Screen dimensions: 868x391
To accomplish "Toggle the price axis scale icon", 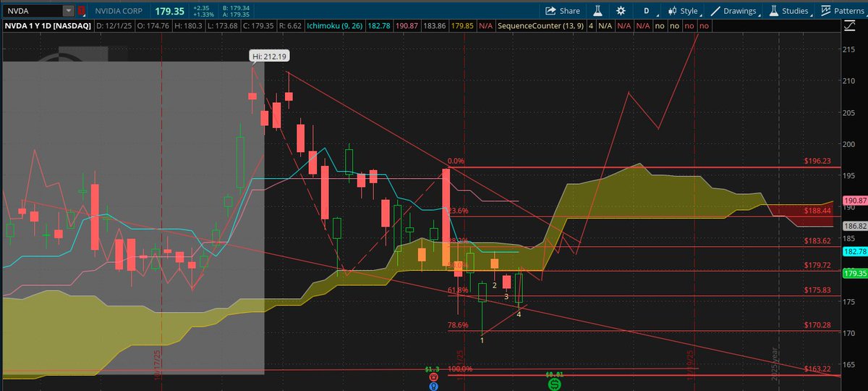I will 850,26.
